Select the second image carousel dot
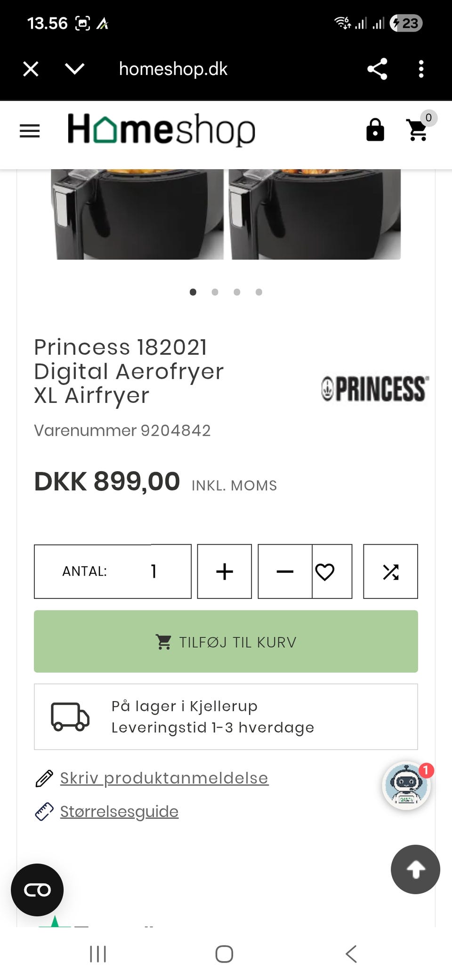The height and width of the screenshot is (980, 452). (x=215, y=292)
